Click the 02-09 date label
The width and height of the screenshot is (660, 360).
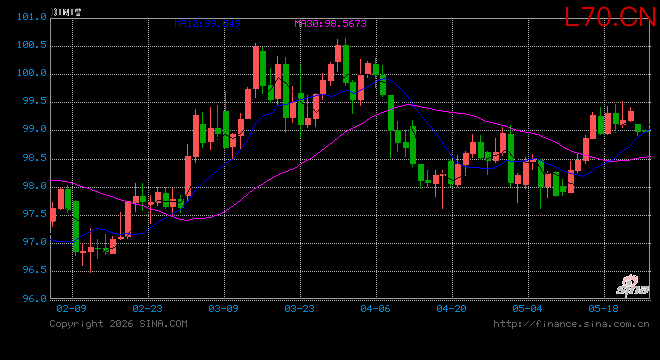coord(71,309)
